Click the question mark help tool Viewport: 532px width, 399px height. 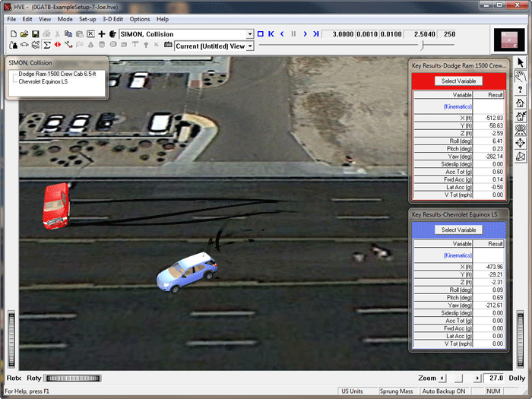pos(521,89)
